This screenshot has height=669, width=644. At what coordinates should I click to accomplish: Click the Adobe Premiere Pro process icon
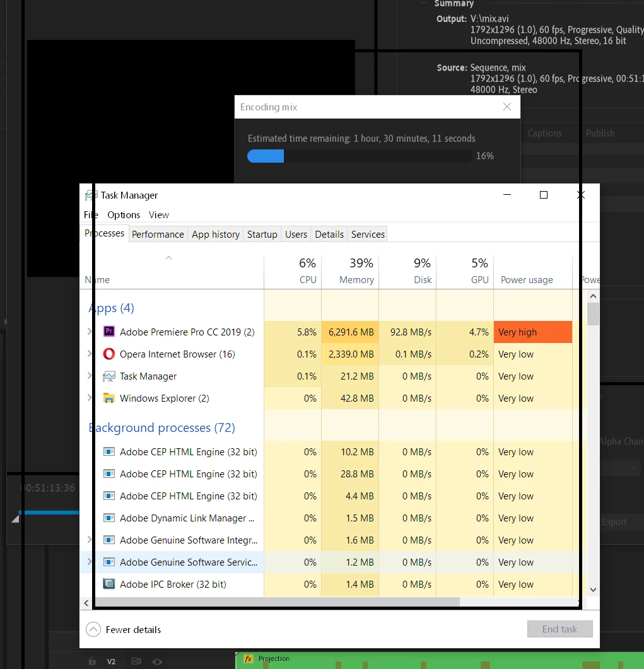coord(109,331)
